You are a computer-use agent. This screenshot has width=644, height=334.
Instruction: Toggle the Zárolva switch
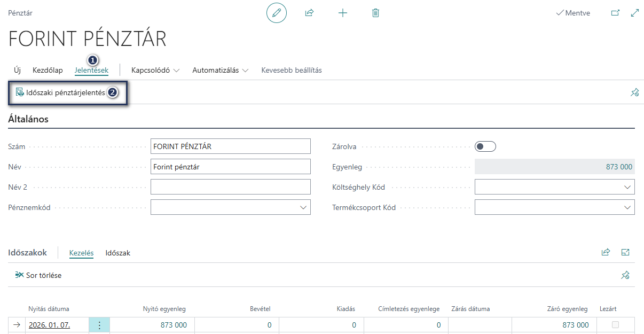pos(485,146)
